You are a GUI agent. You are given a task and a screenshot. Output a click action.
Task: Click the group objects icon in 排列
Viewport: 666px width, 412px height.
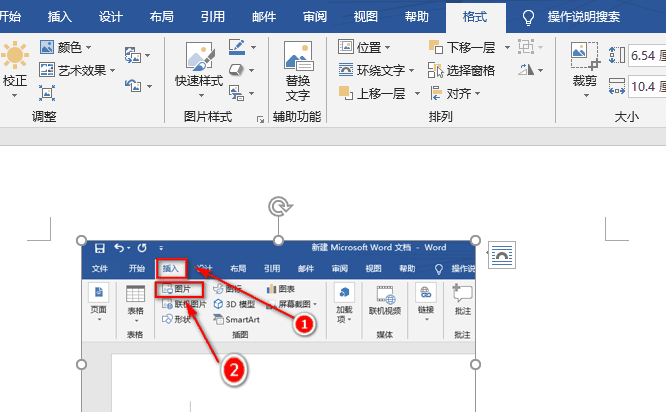coord(526,47)
